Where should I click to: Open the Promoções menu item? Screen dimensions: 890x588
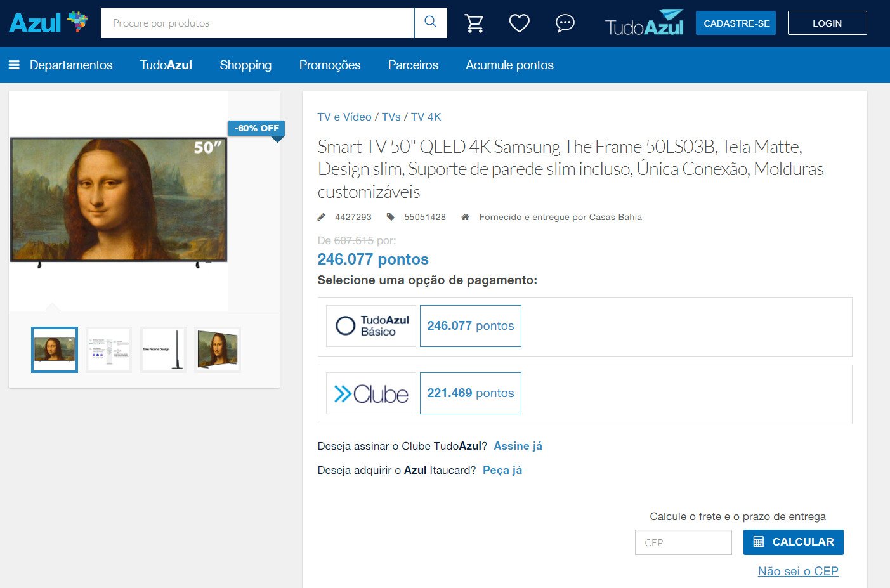pyautogui.click(x=330, y=65)
